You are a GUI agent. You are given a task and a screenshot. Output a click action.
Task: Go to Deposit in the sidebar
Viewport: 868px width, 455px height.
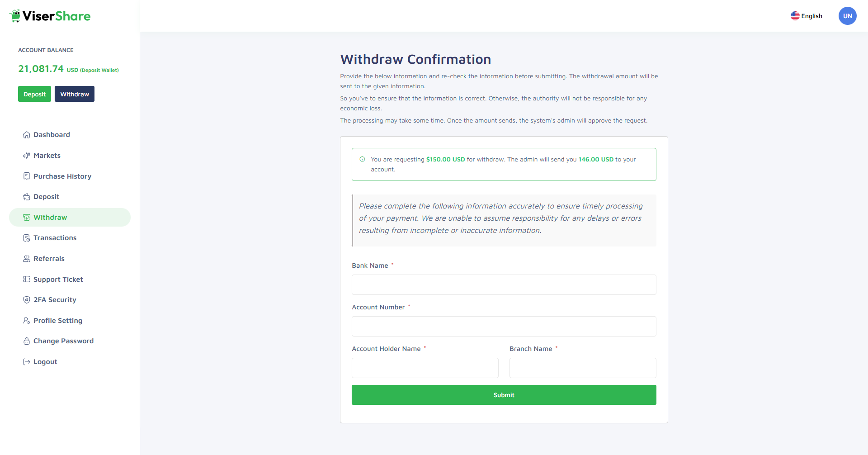46,197
